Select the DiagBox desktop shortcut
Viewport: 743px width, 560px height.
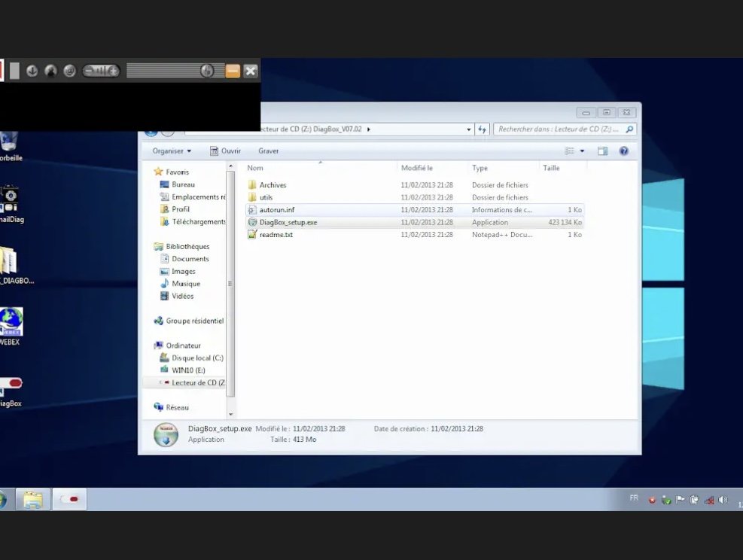[11, 391]
